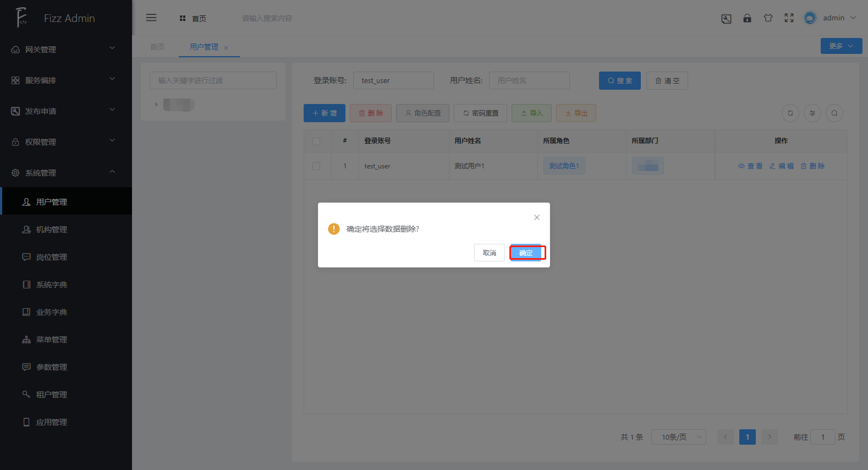The image size is (868, 470).
Task: Open 机构管理 in sidebar
Action: [66, 229]
